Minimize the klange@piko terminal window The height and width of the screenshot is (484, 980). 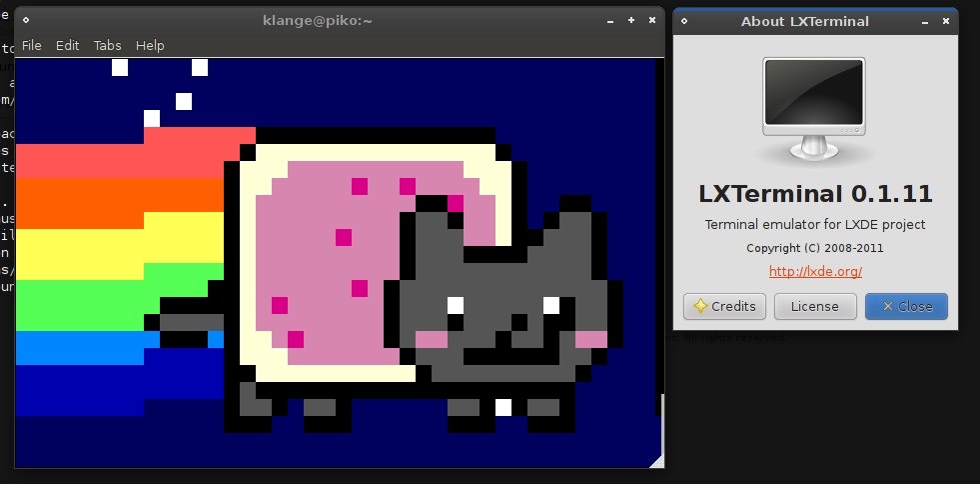pyautogui.click(x=610, y=20)
